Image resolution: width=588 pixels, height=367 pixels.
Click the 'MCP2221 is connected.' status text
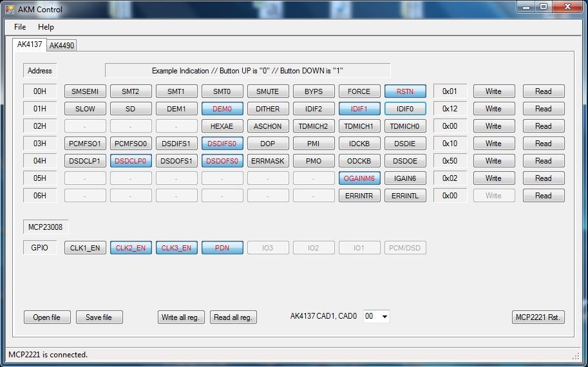click(48, 355)
